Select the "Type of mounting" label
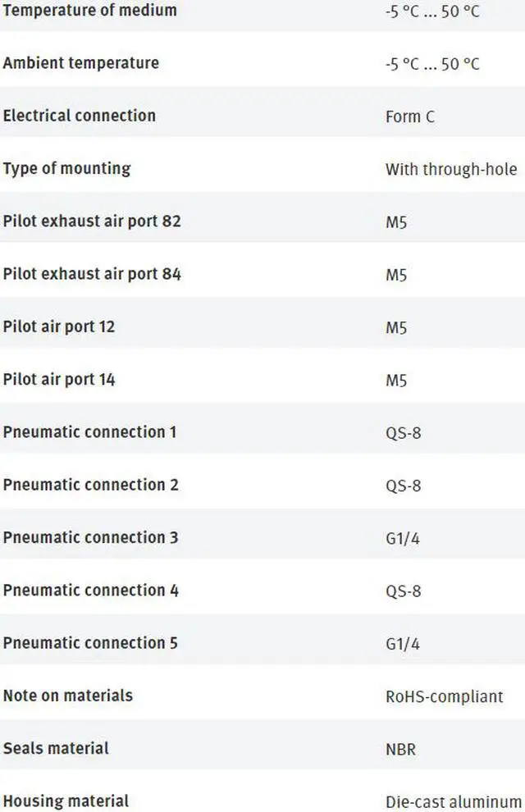Image resolution: width=525 pixels, height=812 pixels. [x=66, y=168]
